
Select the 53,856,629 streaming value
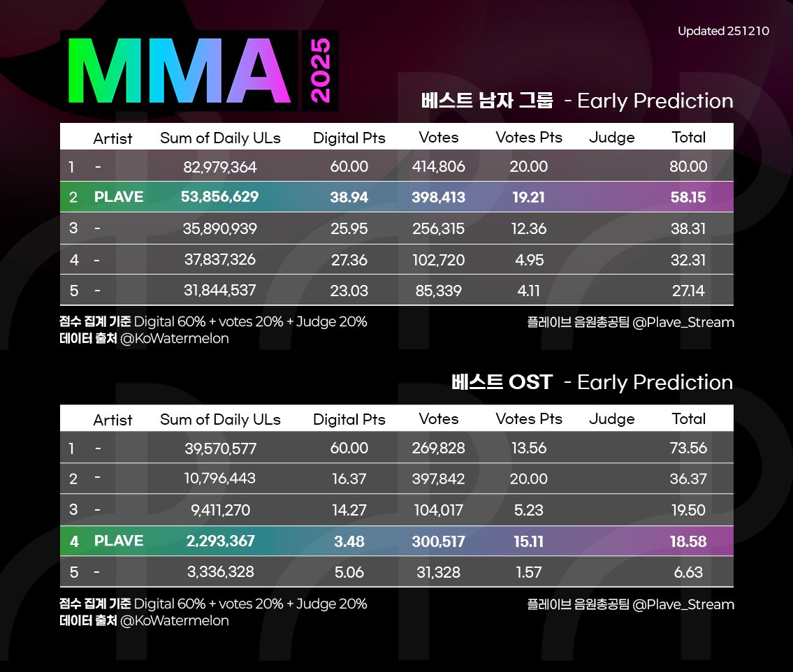(x=220, y=197)
